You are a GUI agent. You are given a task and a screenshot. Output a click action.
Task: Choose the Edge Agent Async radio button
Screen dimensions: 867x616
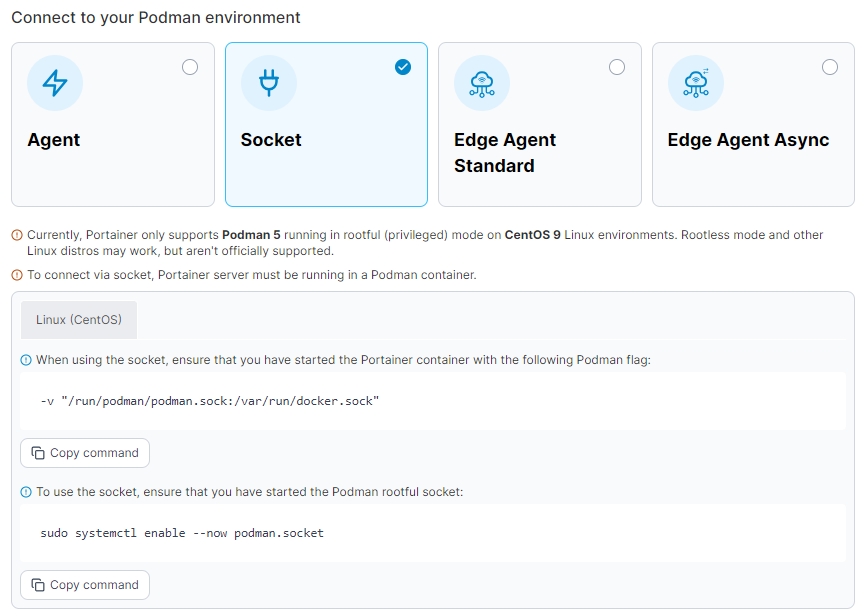coord(830,67)
